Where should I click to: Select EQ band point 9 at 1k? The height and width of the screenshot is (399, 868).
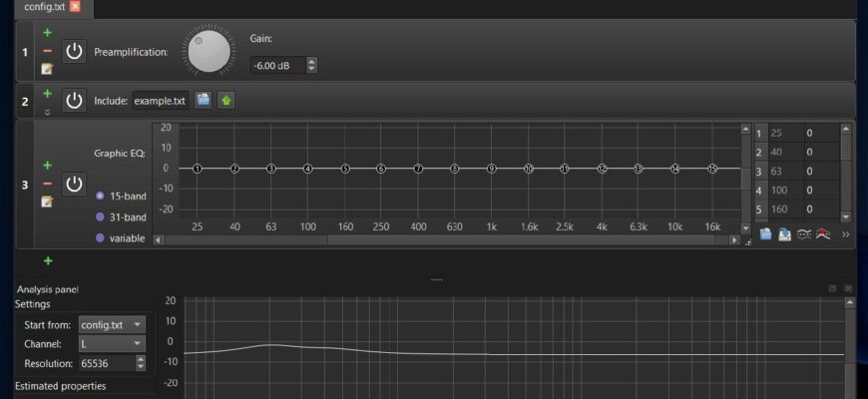(x=492, y=169)
